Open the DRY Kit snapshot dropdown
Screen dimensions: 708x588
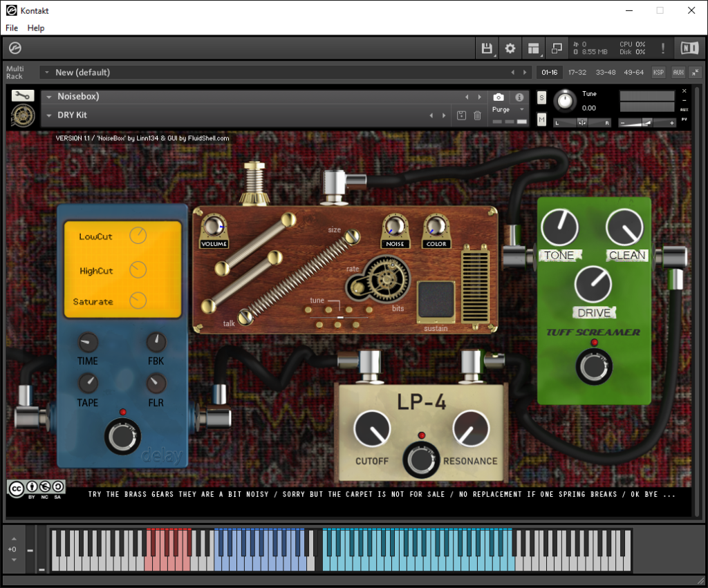point(49,115)
